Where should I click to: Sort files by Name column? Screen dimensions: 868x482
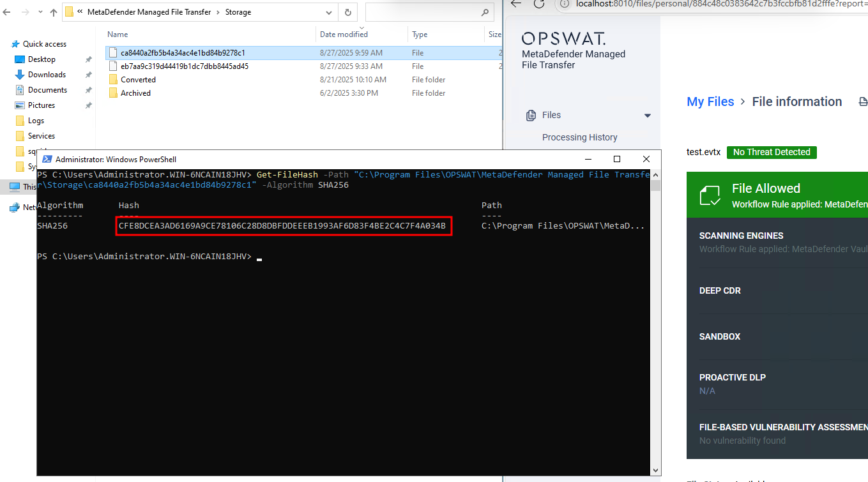(x=118, y=34)
